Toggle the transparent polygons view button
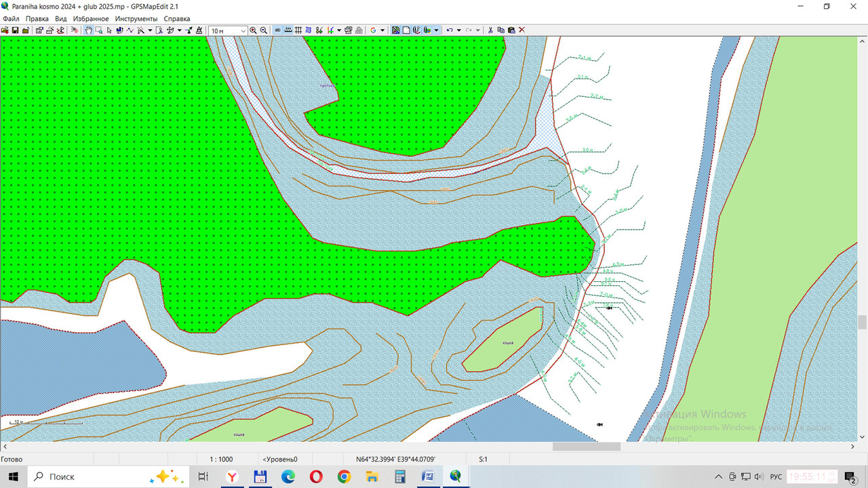This screenshot has height=488, width=868. pyautogui.click(x=395, y=30)
